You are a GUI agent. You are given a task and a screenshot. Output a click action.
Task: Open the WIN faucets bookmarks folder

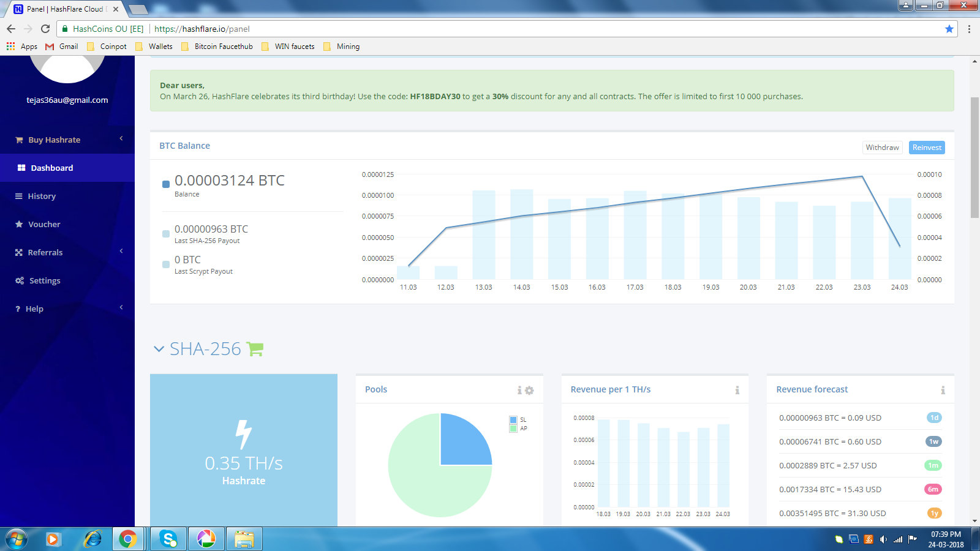(x=288, y=47)
